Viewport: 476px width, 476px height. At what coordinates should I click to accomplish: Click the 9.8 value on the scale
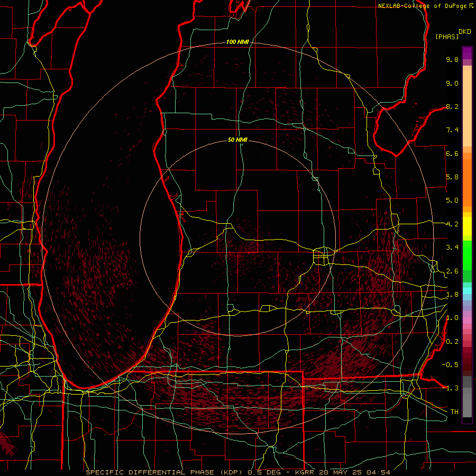(452, 59)
